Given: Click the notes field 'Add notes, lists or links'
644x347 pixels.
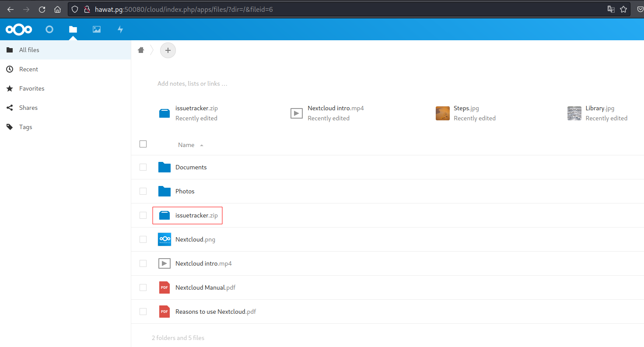Looking at the screenshot, I should click(192, 84).
